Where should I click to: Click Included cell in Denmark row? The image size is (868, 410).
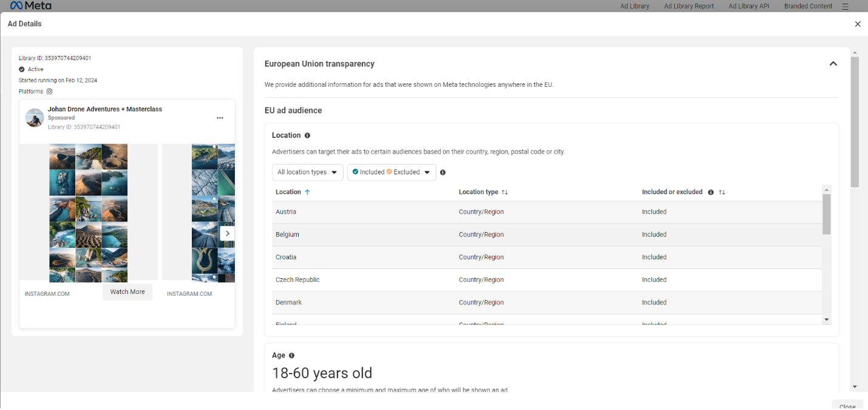(x=654, y=302)
